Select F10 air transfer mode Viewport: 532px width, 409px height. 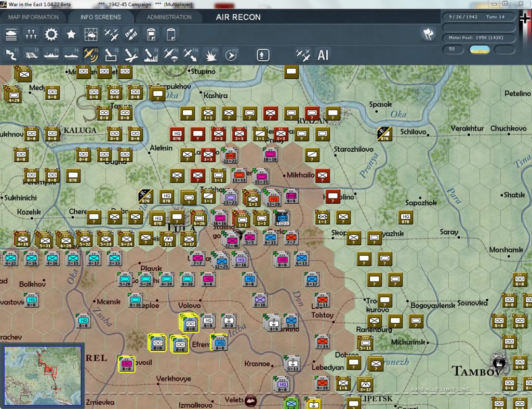pyautogui.click(x=191, y=55)
